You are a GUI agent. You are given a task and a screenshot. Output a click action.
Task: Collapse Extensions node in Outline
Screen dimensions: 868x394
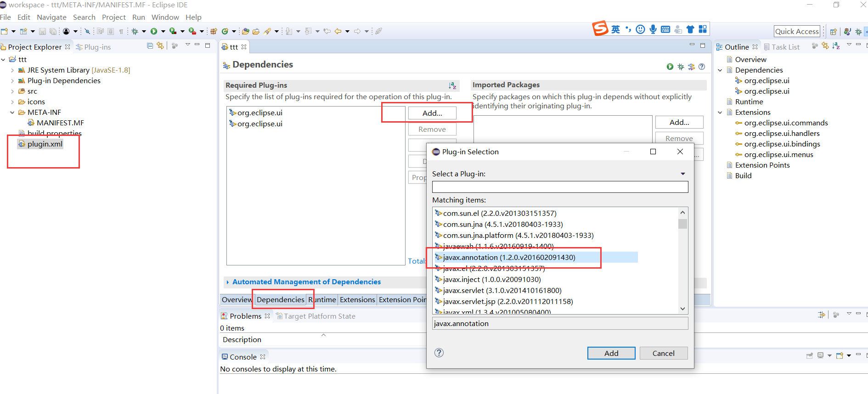coord(720,113)
